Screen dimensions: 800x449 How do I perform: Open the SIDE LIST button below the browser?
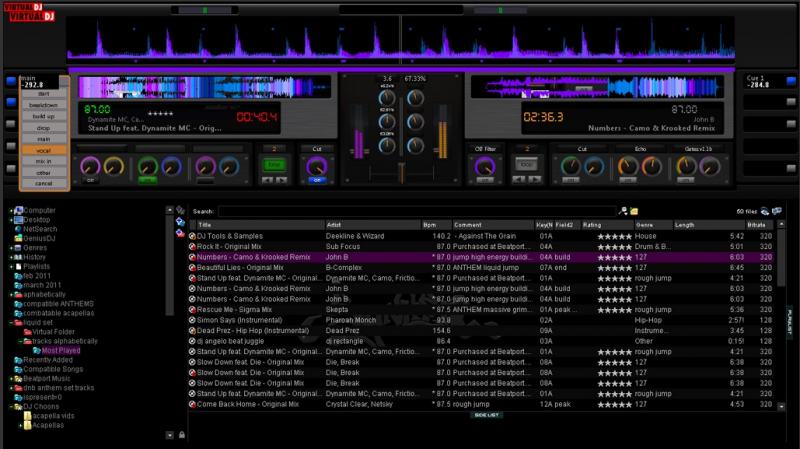(486, 415)
